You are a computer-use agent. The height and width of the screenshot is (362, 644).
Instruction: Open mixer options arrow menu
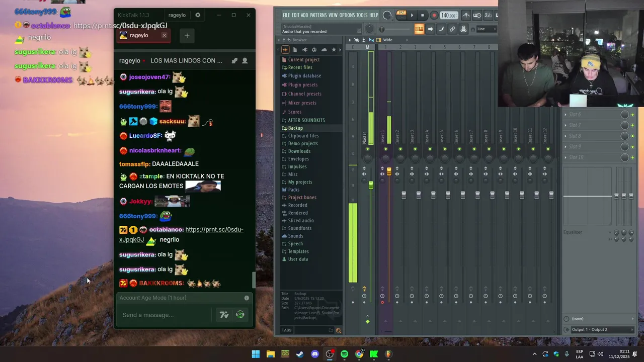pyautogui.click(x=350, y=40)
